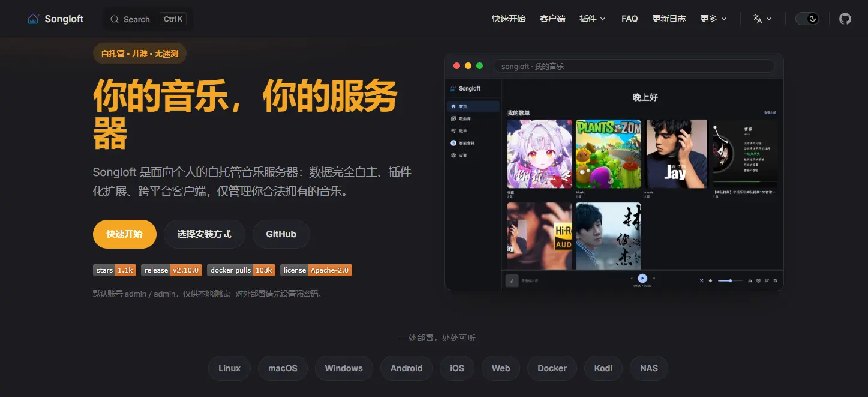Viewport: 868px width, 397px height.
Task: Click the play button in the preview player
Action: point(642,278)
